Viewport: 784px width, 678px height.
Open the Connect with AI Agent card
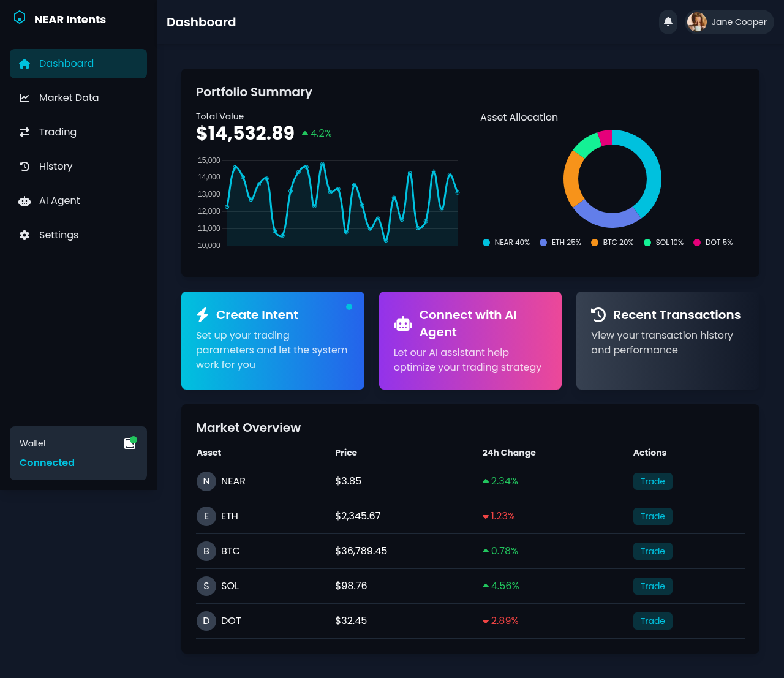[470, 341]
